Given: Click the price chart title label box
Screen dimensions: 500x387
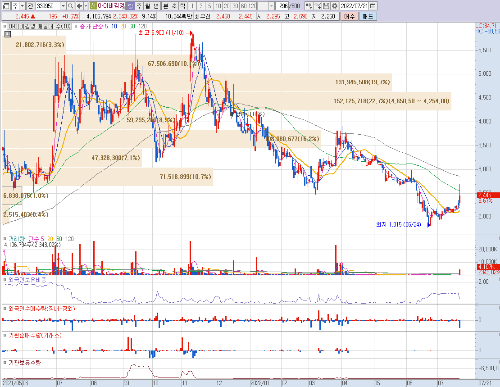Looking at the screenshot, I should click(39, 26).
